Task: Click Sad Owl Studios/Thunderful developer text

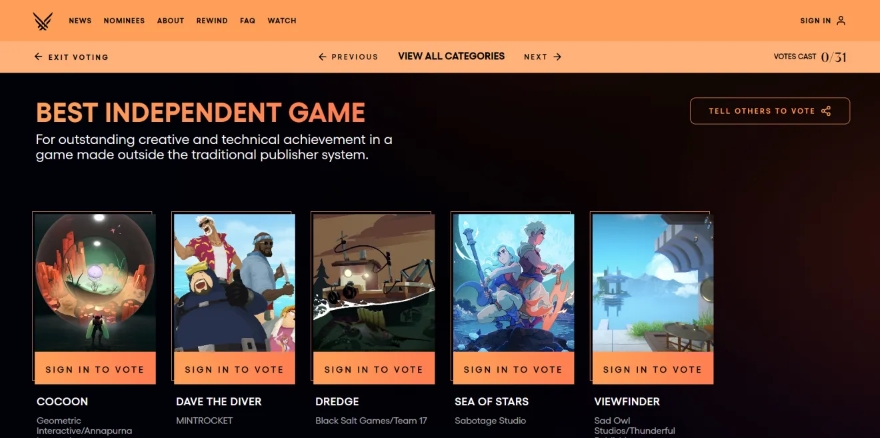Action: tap(635, 426)
